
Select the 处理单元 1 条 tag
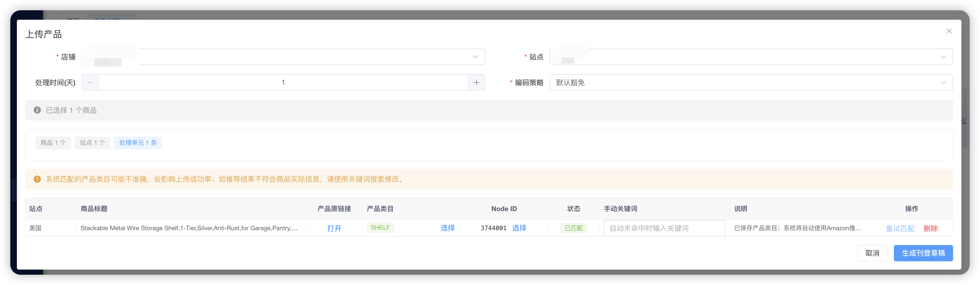click(x=138, y=143)
